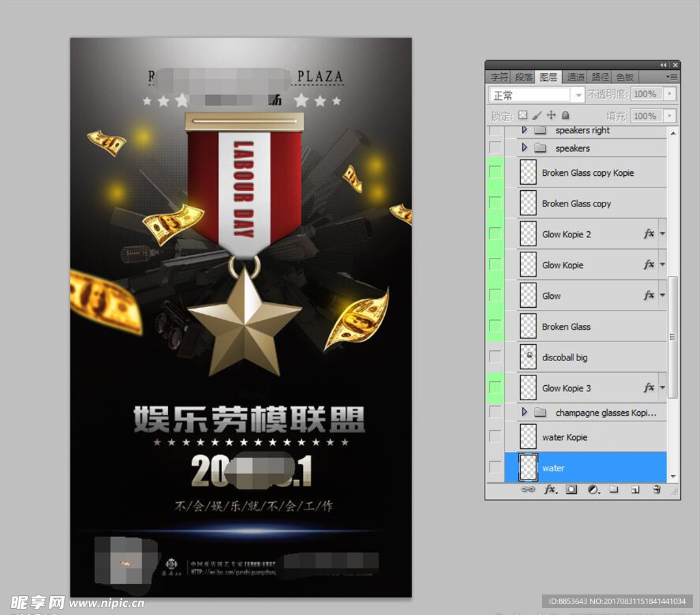Image resolution: width=700 pixels, height=615 pixels.
Task: Toggle visibility of Broken Glass copy layer
Action: coord(495,202)
